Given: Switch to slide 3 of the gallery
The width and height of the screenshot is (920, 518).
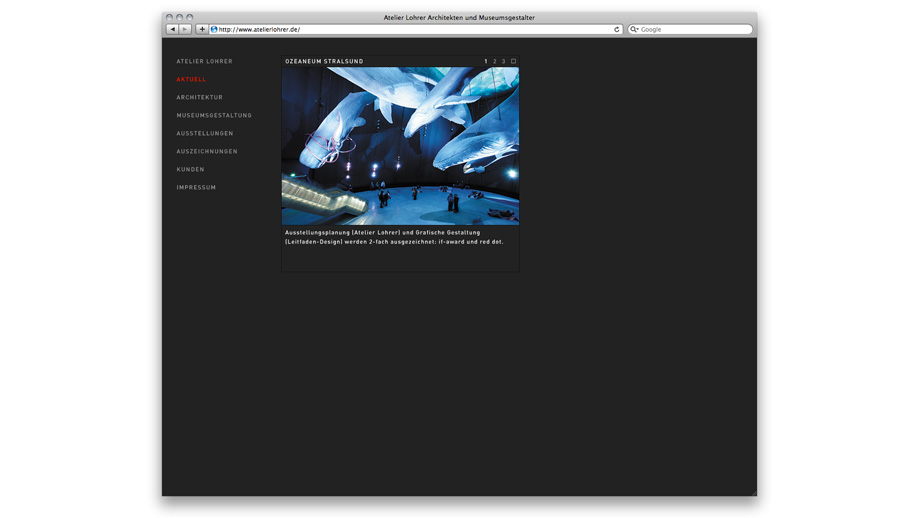Looking at the screenshot, I should point(503,62).
